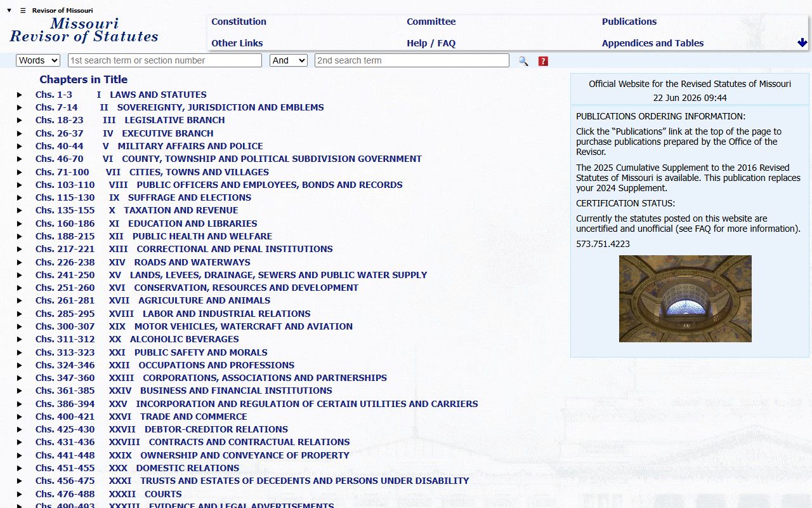This screenshot has width=812, height=508.
Task: Expand the Sovereignty, Jurisdiction and Emblems triangle
Action: [20, 107]
